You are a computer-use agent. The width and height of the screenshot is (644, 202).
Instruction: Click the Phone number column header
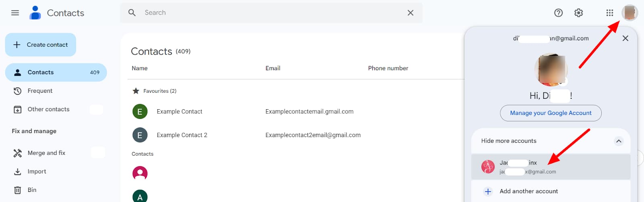pyautogui.click(x=388, y=68)
